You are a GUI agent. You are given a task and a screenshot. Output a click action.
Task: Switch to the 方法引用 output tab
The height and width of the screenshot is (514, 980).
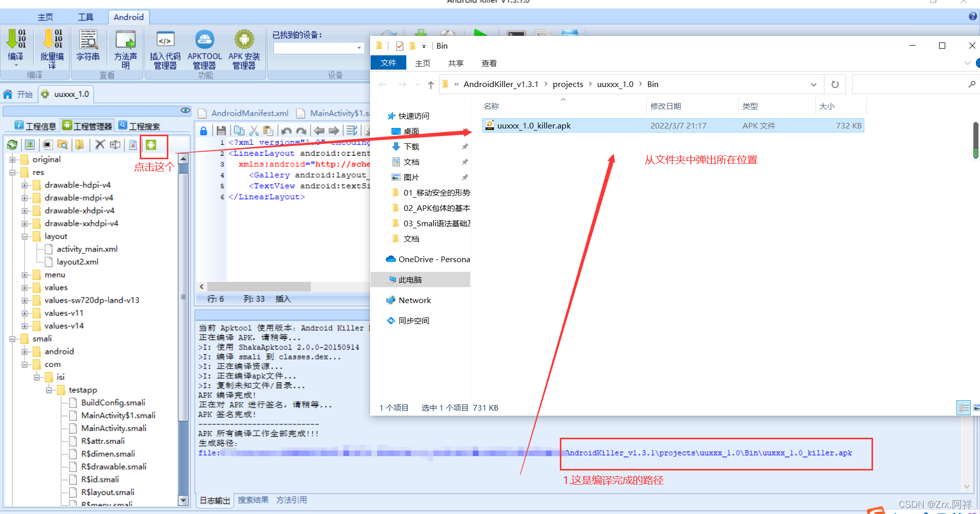291,500
